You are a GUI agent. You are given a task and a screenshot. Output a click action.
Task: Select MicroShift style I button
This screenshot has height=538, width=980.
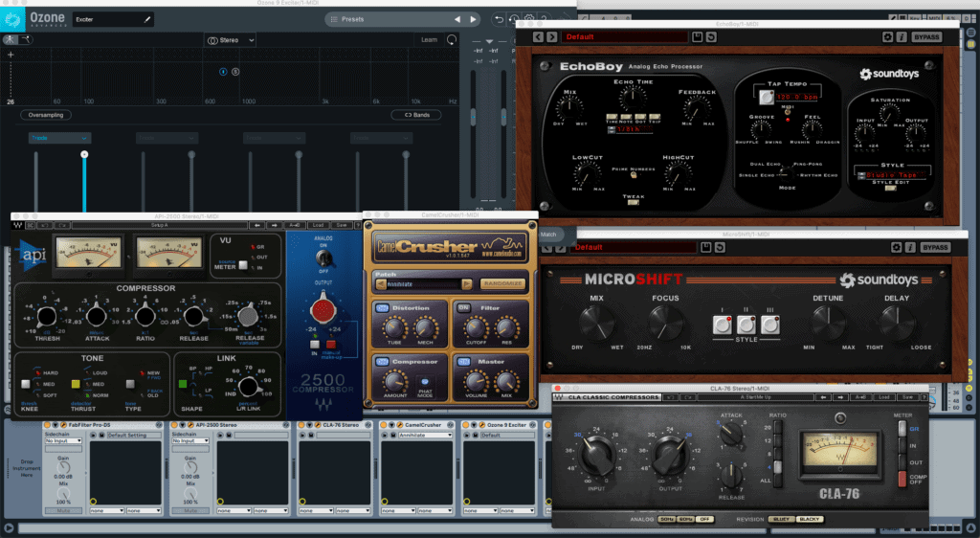click(x=723, y=325)
